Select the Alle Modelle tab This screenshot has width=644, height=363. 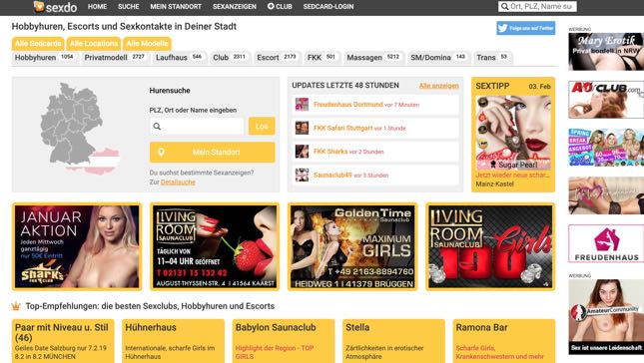[147, 44]
